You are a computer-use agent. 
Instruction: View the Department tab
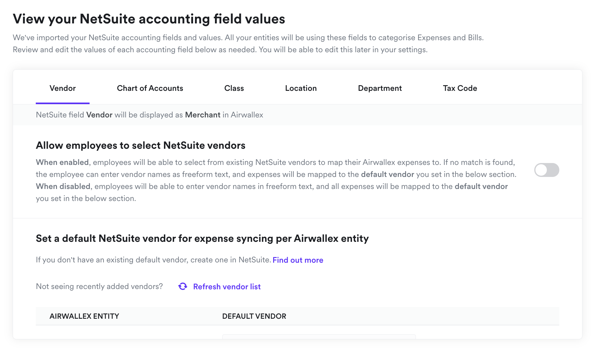coord(380,88)
